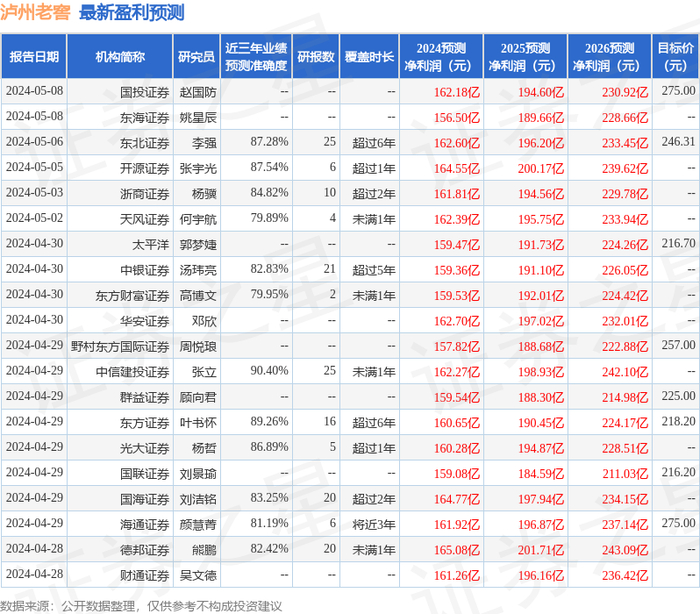Screen dimensions: 700x614
Task: Click analyst name 周悦琅
Action: 198,347
